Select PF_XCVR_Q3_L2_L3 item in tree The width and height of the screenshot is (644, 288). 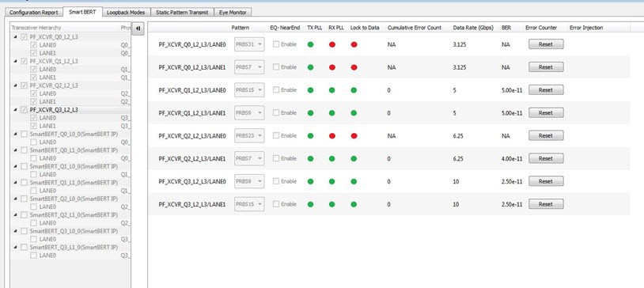click(54, 110)
